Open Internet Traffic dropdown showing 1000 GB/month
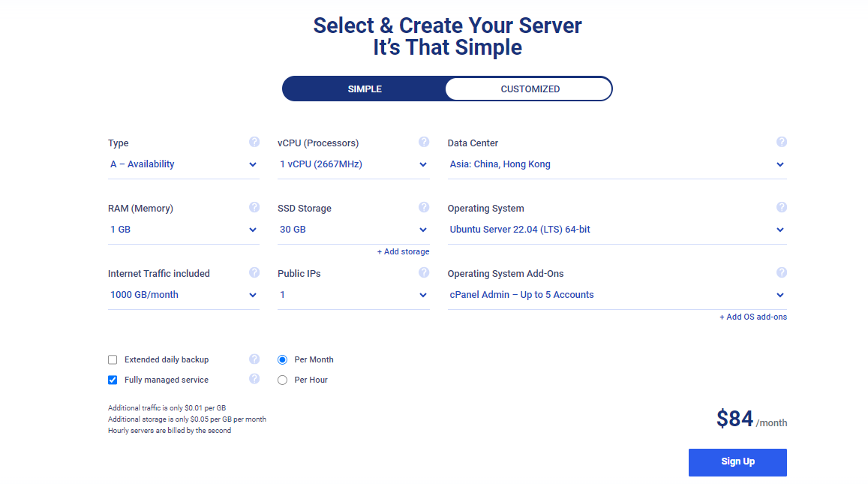The height and width of the screenshot is (484, 868). [x=183, y=295]
